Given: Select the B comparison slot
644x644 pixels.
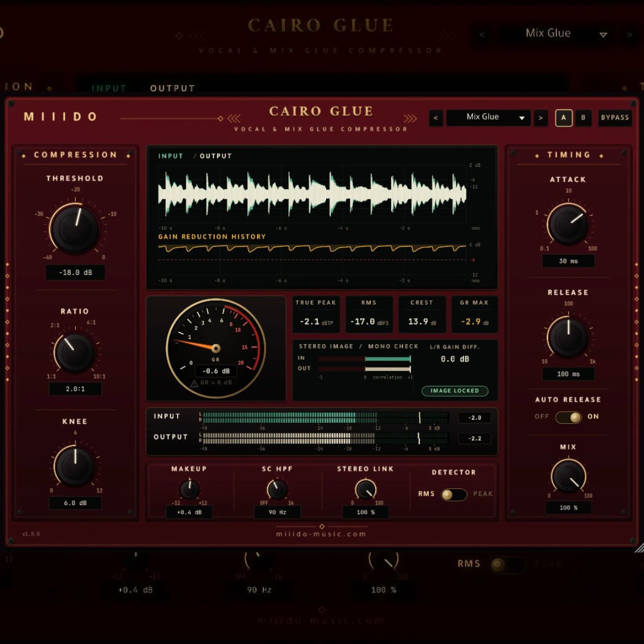Looking at the screenshot, I should [x=583, y=118].
